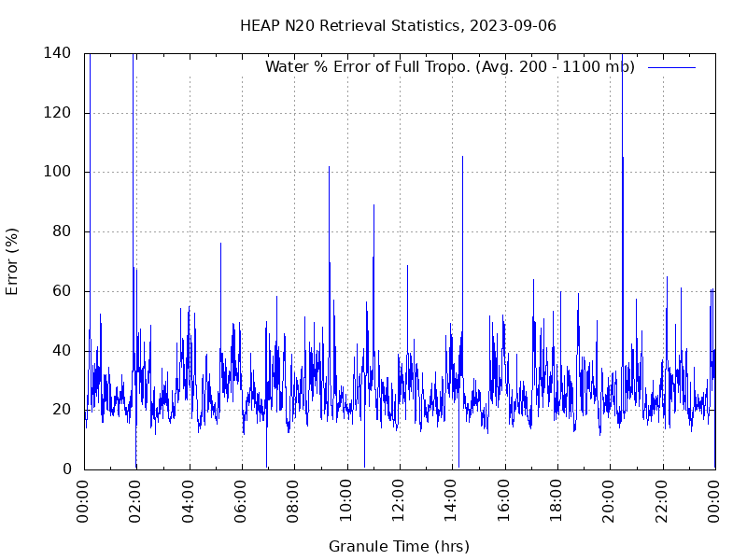Click the x-axis tick label 10:00
This screenshot has height=560, width=747.
click(345, 501)
